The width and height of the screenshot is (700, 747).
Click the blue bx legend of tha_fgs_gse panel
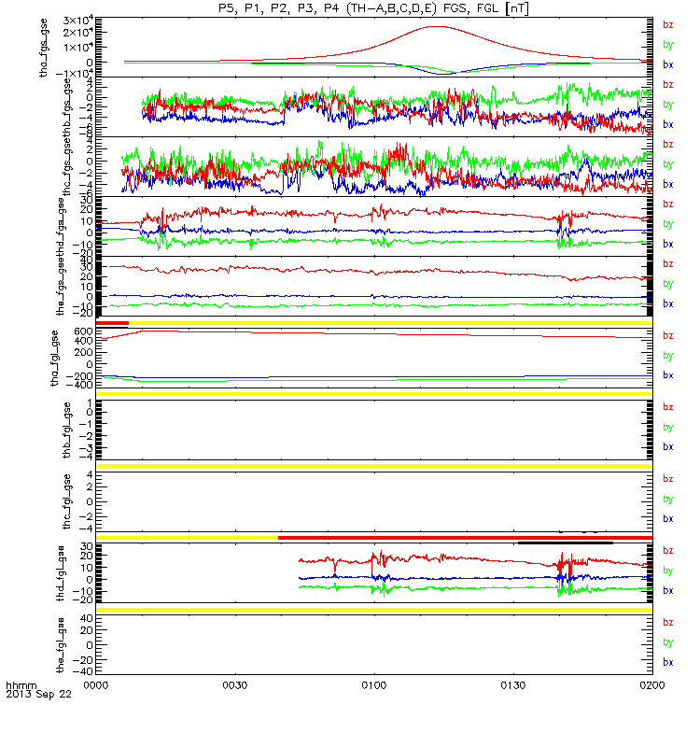pyautogui.click(x=668, y=64)
